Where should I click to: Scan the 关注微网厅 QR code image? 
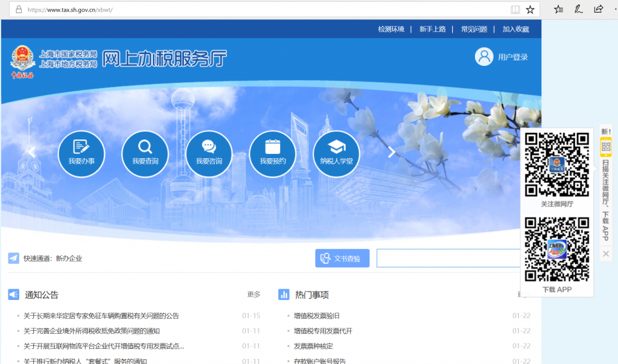[556, 164]
